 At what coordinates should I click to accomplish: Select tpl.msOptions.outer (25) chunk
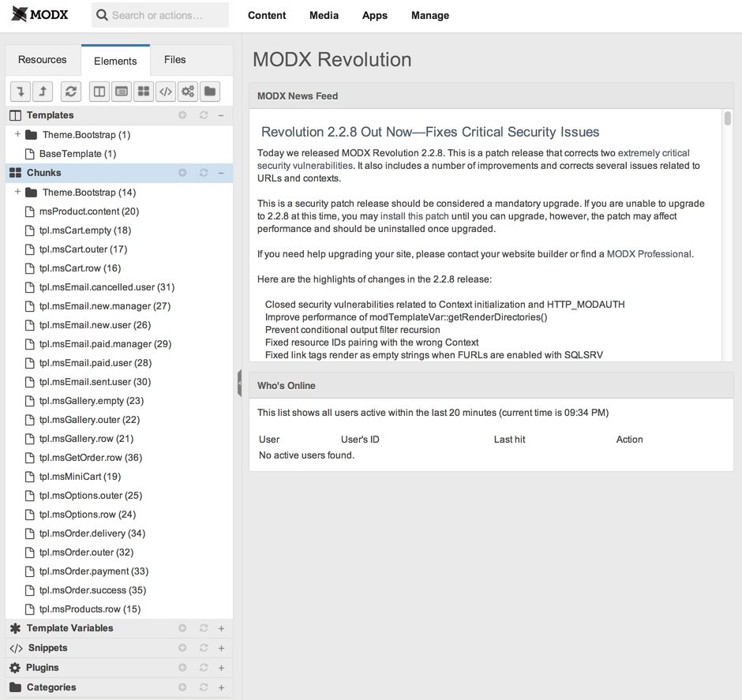click(x=91, y=495)
